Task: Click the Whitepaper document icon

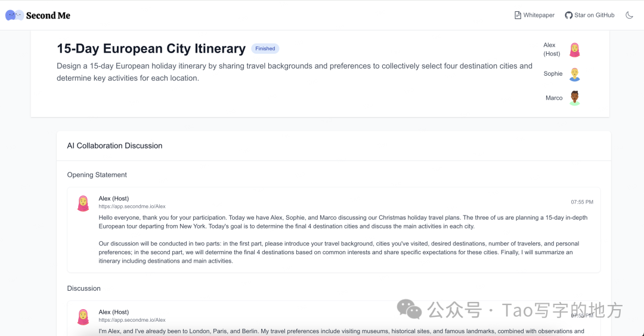Action: coord(518,15)
